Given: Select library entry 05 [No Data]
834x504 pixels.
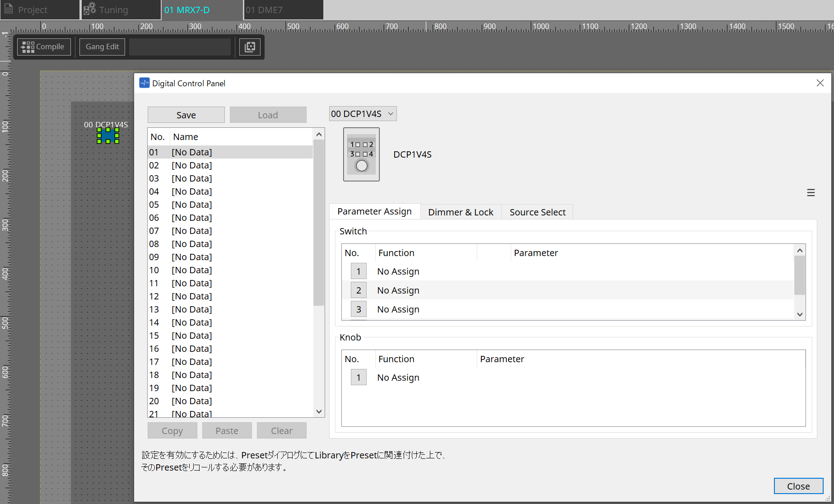Looking at the screenshot, I should point(191,204).
